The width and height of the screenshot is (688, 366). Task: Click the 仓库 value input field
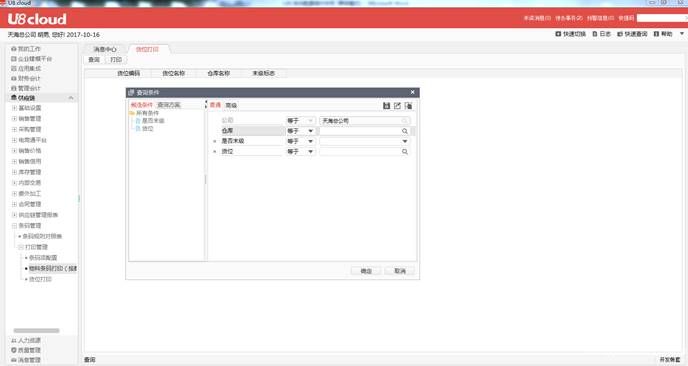point(360,131)
